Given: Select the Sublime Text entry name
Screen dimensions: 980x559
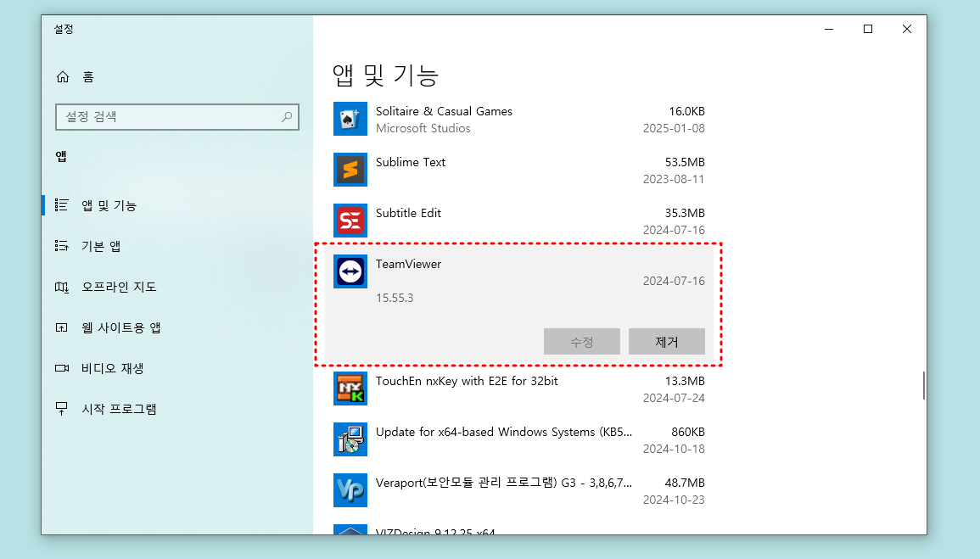Looking at the screenshot, I should click(x=411, y=162).
